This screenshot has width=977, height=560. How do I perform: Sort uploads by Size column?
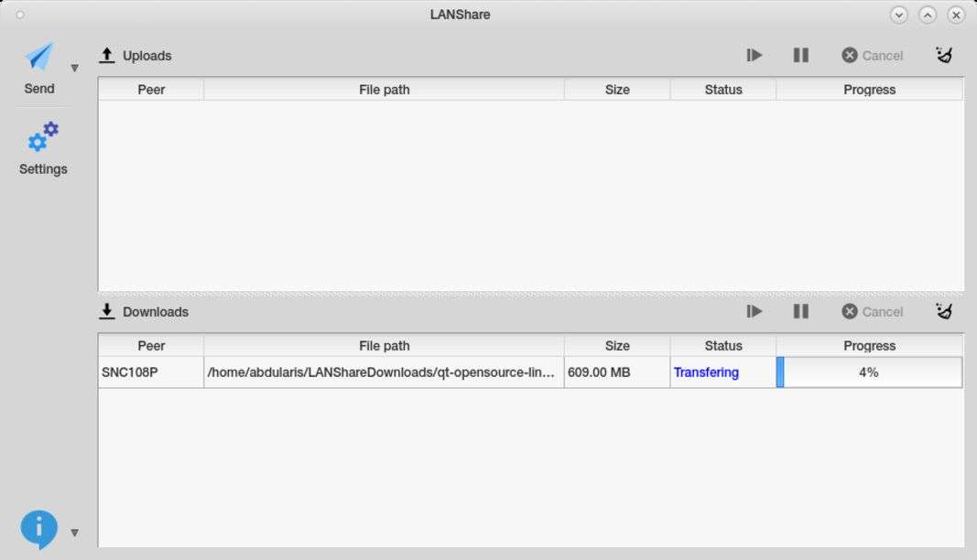pyautogui.click(x=617, y=89)
